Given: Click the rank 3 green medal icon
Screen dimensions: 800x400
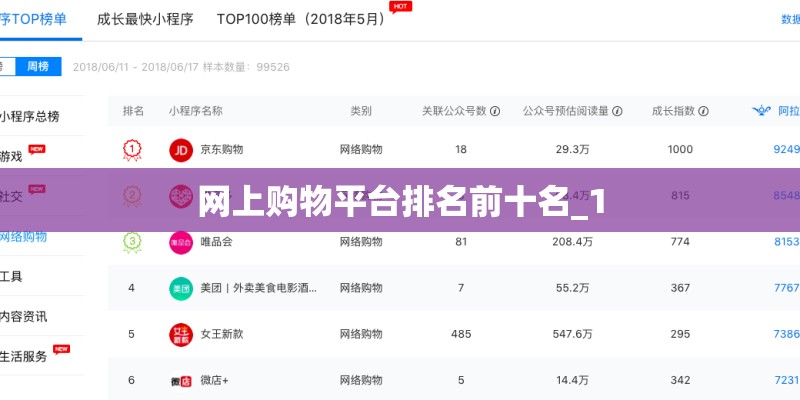Looking at the screenshot, I should (x=132, y=242).
